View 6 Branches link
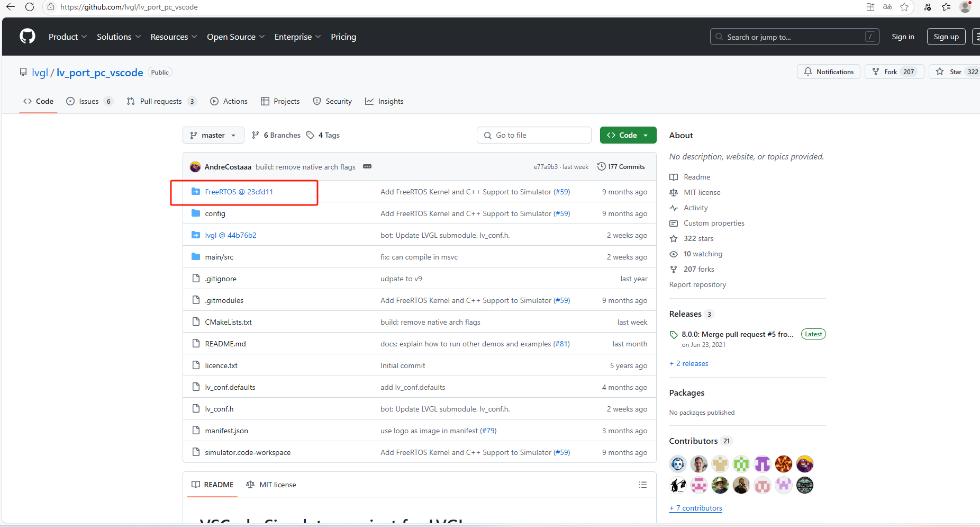The width and height of the screenshot is (980, 527). coord(276,135)
